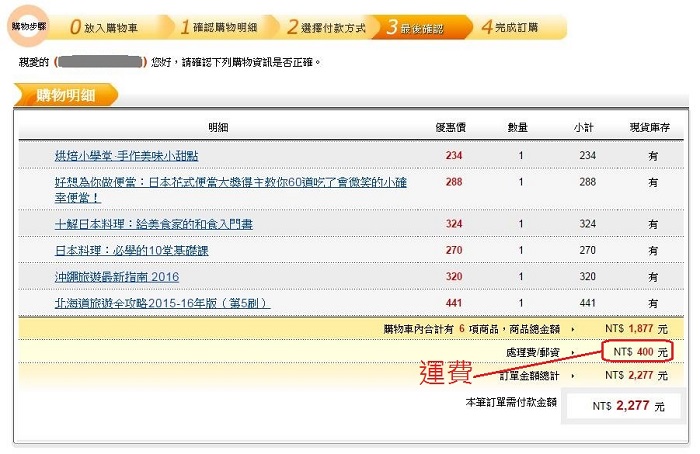700x454 pixels.
Task: Click the 購物車內合計有 6 項商品 summary text
Action: coord(472,329)
